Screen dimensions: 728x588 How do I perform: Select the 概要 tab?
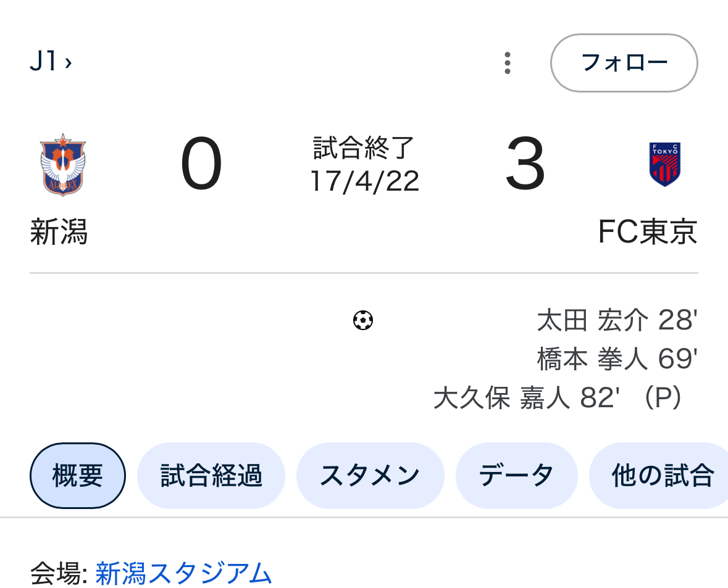[x=78, y=476]
